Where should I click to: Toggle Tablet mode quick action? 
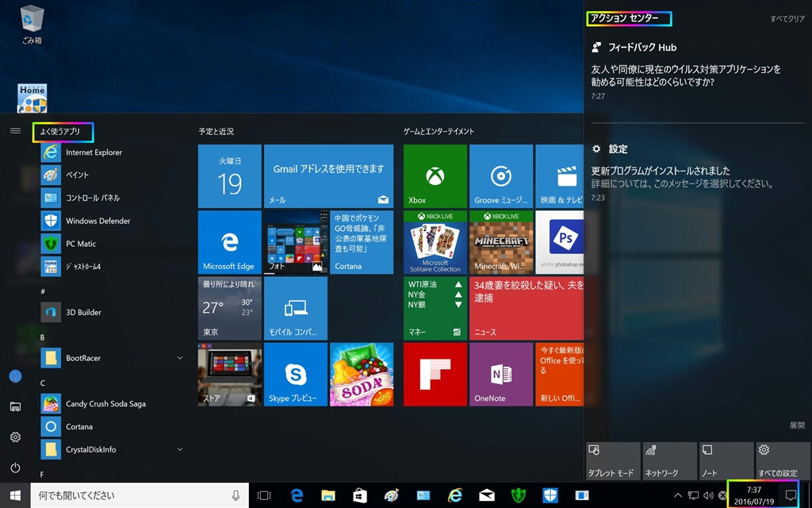612,461
